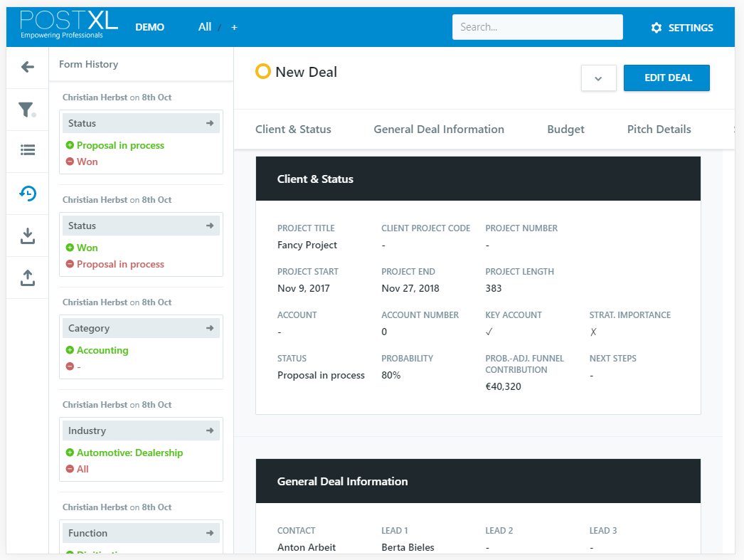Expand the Category history entry arrow
This screenshot has height=560, width=744.
[210, 328]
